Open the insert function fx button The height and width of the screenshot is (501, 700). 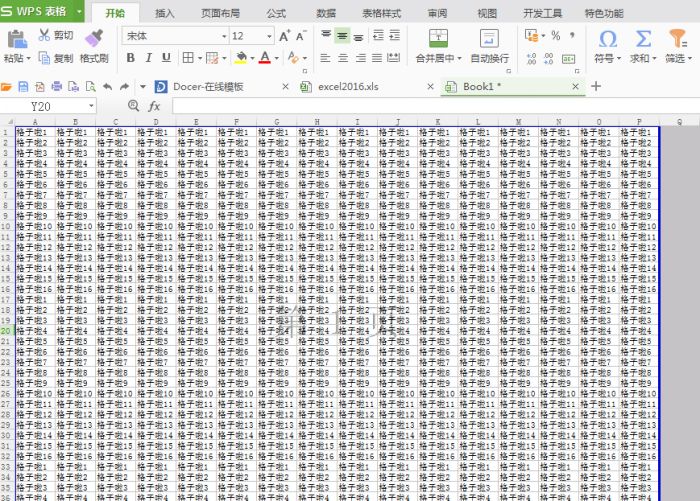[154, 106]
